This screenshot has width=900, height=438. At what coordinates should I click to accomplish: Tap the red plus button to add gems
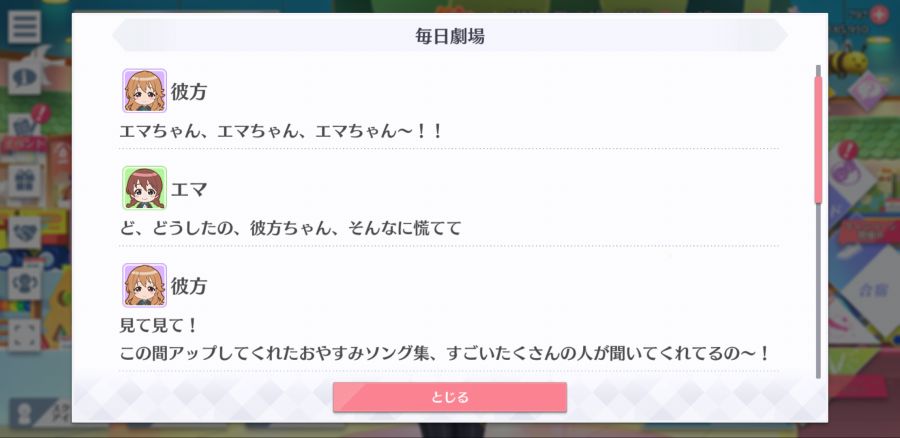tap(879, 14)
